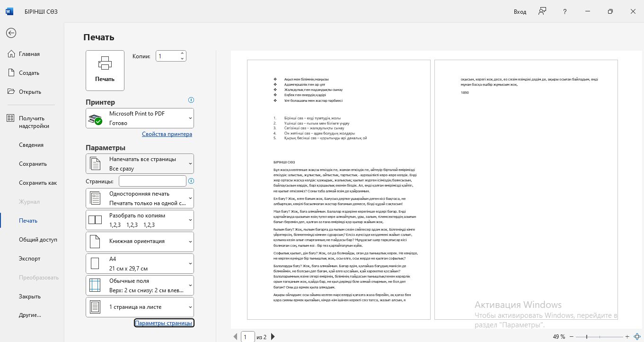Click the feedback person icon in title bar
The width and height of the screenshot is (644, 342).
click(x=543, y=11)
